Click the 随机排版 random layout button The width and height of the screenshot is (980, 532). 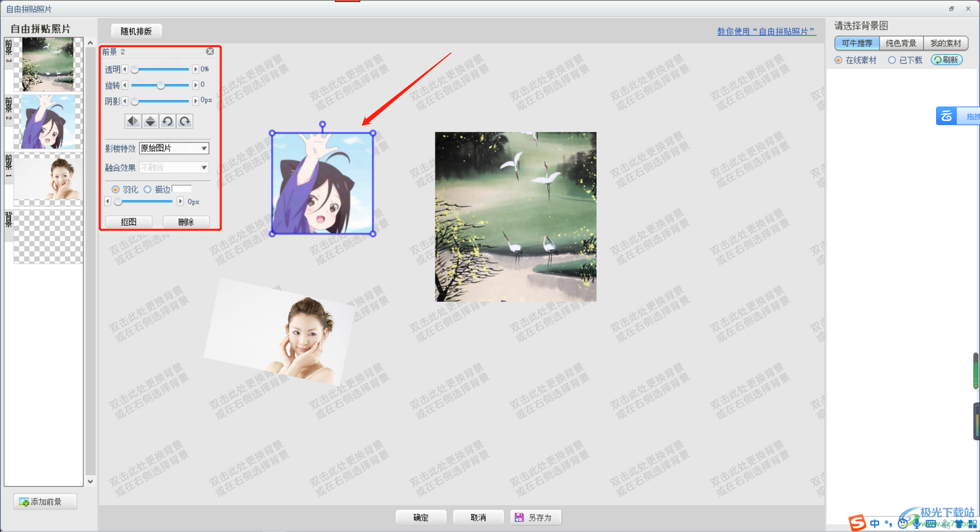136,31
